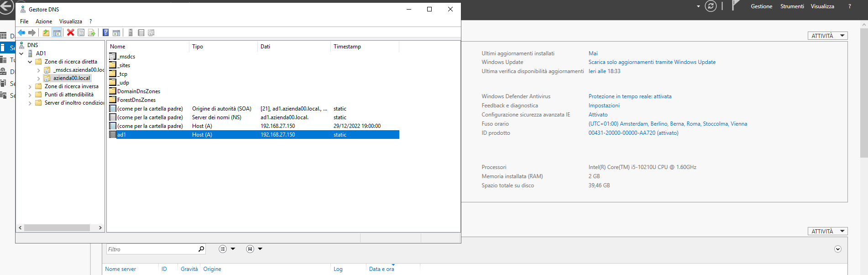
Task: Open the File menu in Gestore DNS
Action: 24,21
